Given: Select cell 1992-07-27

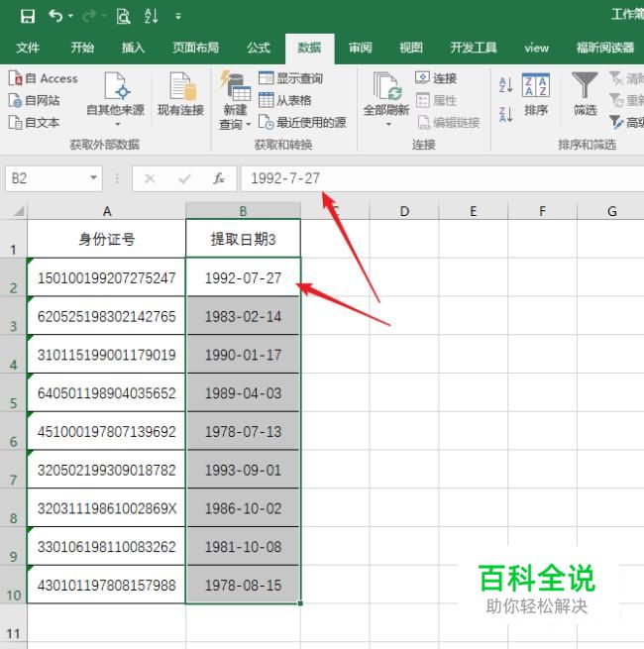Looking at the screenshot, I should click(x=243, y=277).
